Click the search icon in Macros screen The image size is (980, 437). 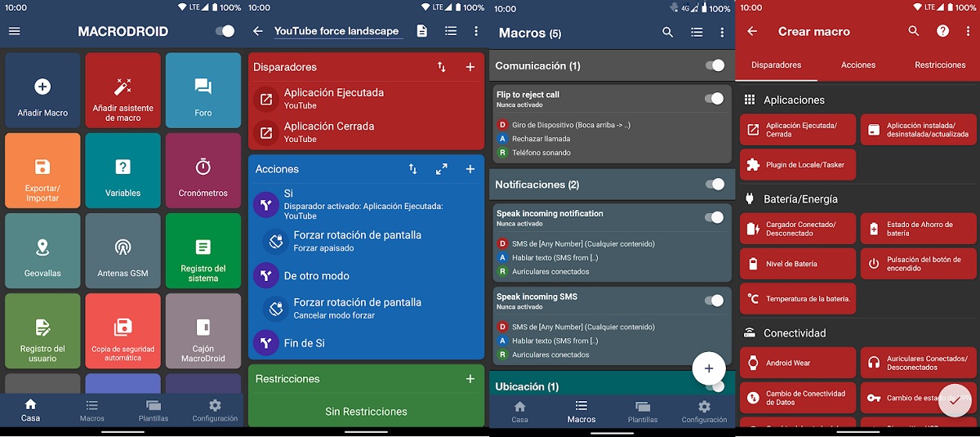click(x=668, y=33)
